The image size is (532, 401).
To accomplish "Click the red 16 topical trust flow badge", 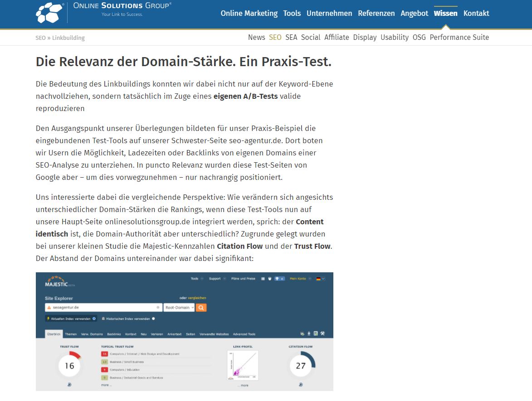I will point(104,354).
